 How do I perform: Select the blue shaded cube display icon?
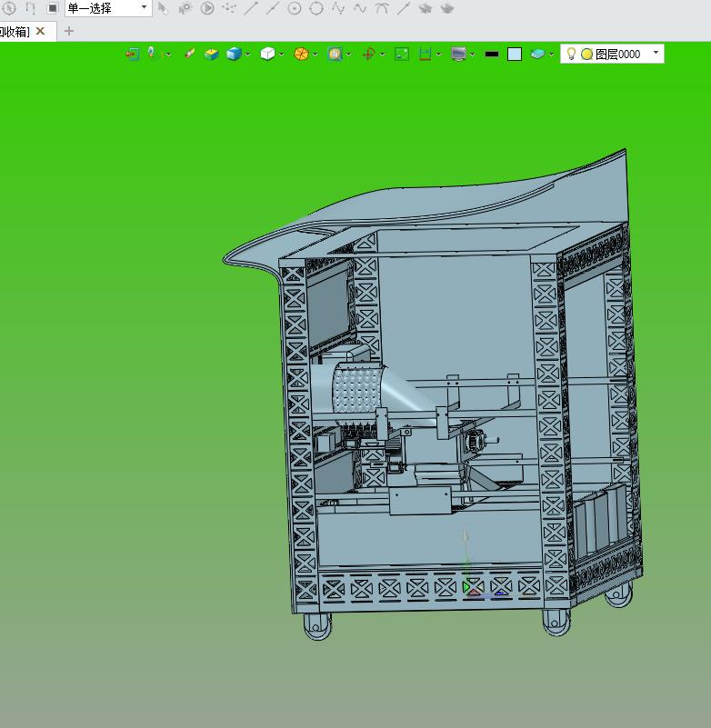click(234, 54)
